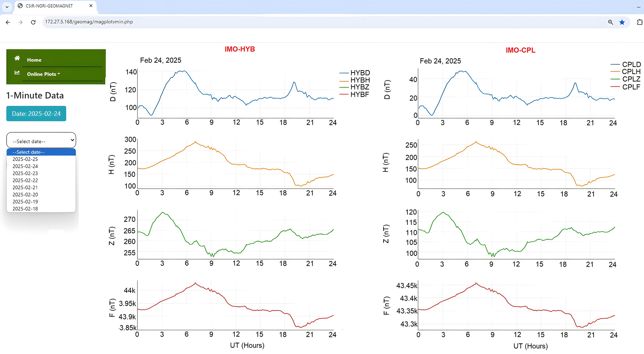
Task: Open the tab search chevron
Action: pyautogui.click(x=7, y=6)
